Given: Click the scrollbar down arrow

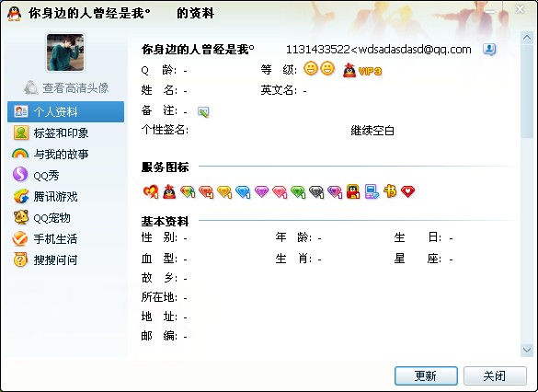Looking at the screenshot, I should coord(527,350).
